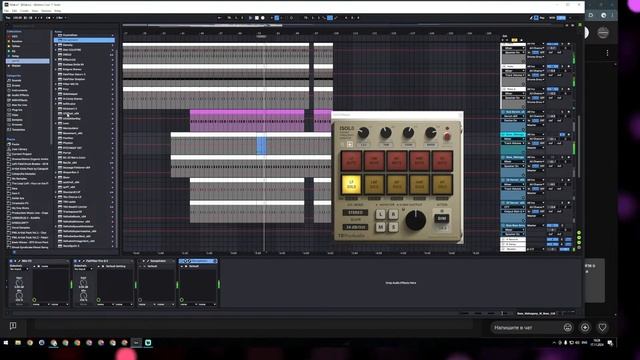Open the Windows Start menu
This screenshot has height=360, width=640.
(x=6, y=343)
